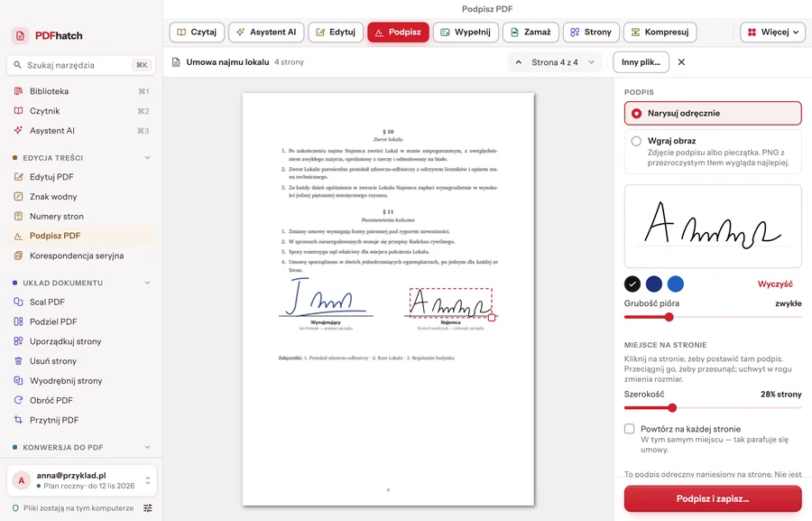Image resolution: width=812 pixels, height=521 pixels.
Task: Click the settings sliders icon at the bottom left
Action: click(x=148, y=508)
